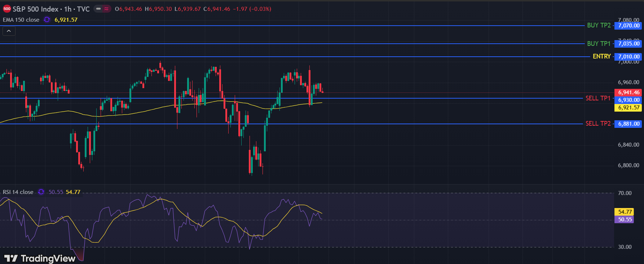The width and height of the screenshot is (644, 264).
Task: Click the SELL TP1 line label
Action: coord(598,98)
